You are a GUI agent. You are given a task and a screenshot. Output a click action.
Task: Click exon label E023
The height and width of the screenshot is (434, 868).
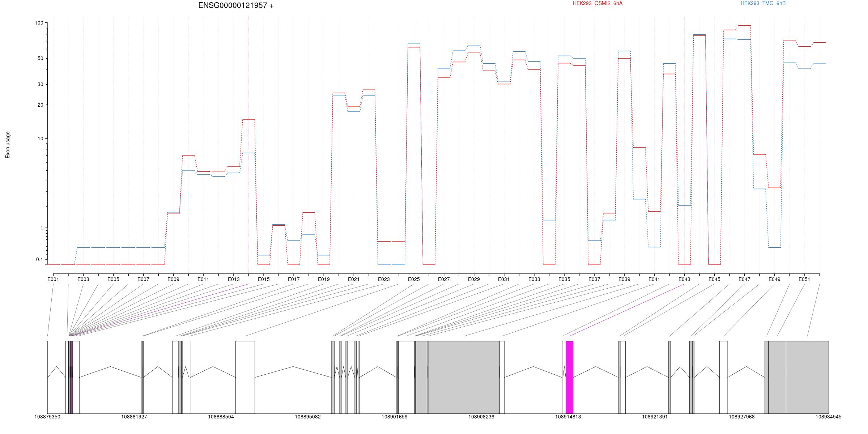tap(384, 279)
